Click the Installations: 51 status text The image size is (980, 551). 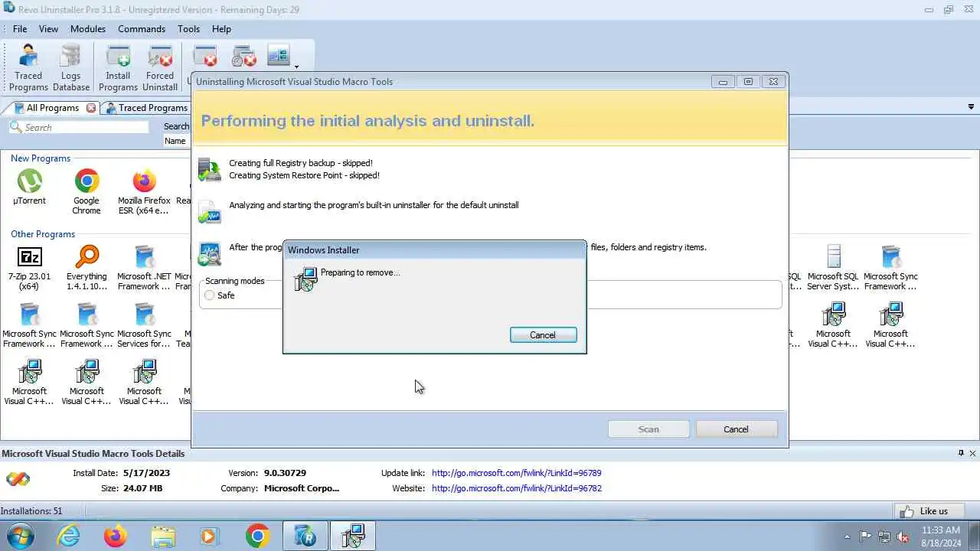(x=31, y=511)
